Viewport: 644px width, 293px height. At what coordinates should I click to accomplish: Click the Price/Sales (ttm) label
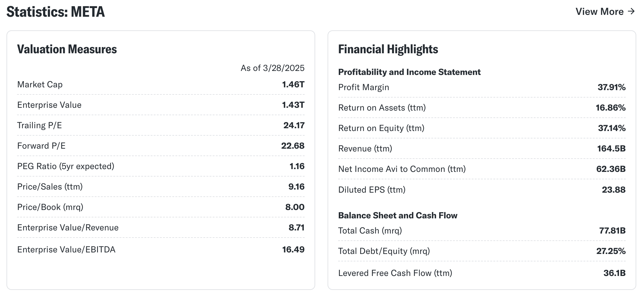tap(50, 186)
